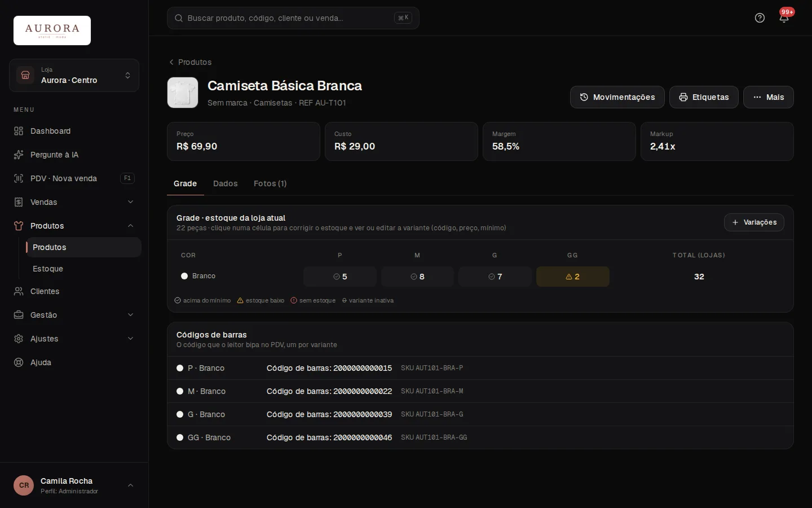Click the Ajustes gear icon
The width and height of the screenshot is (812, 508).
click(x=19, y=339)
